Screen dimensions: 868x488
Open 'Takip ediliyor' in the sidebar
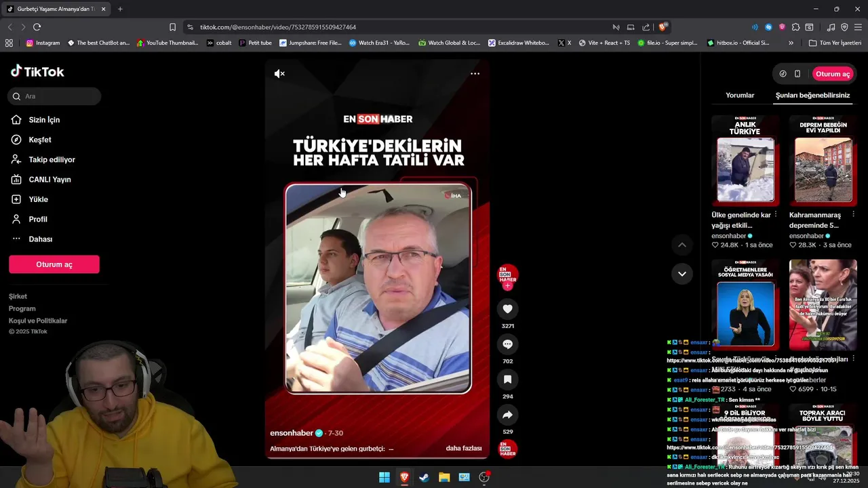click(52, 160)
